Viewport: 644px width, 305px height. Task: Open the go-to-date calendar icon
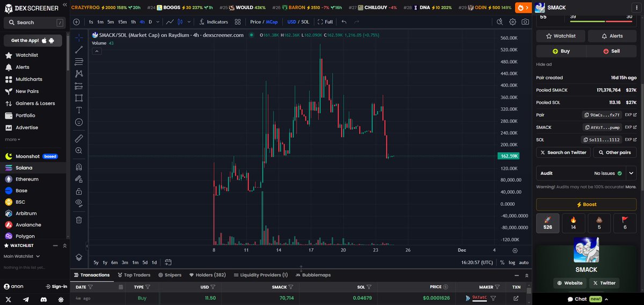(168, 263)
